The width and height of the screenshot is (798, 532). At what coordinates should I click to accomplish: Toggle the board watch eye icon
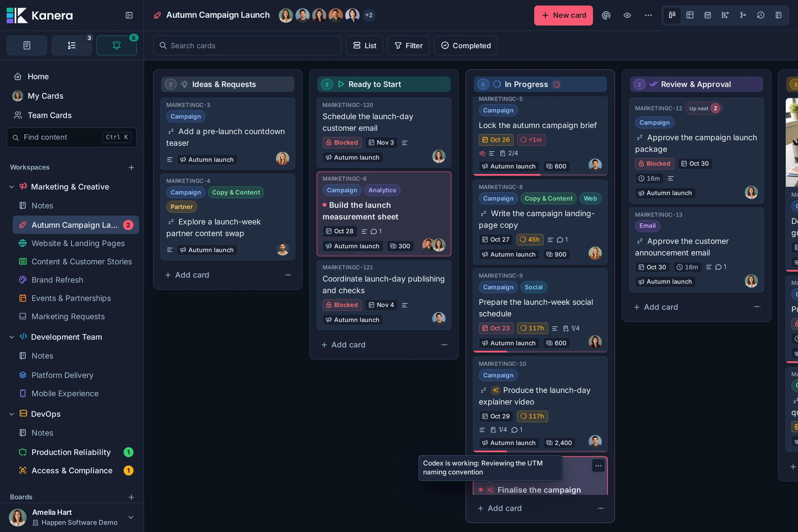coord(627,15)
